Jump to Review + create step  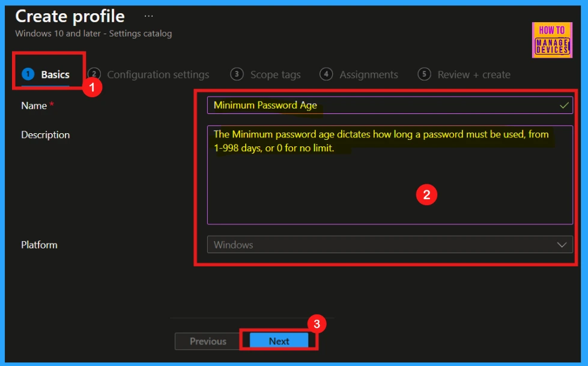coord(464,74)
